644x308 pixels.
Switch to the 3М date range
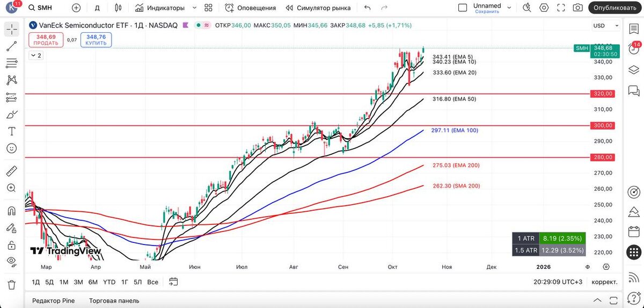tap(78, 282)
